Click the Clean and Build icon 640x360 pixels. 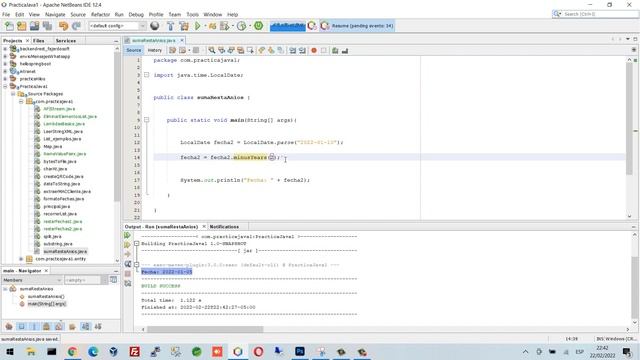(184, 26)
